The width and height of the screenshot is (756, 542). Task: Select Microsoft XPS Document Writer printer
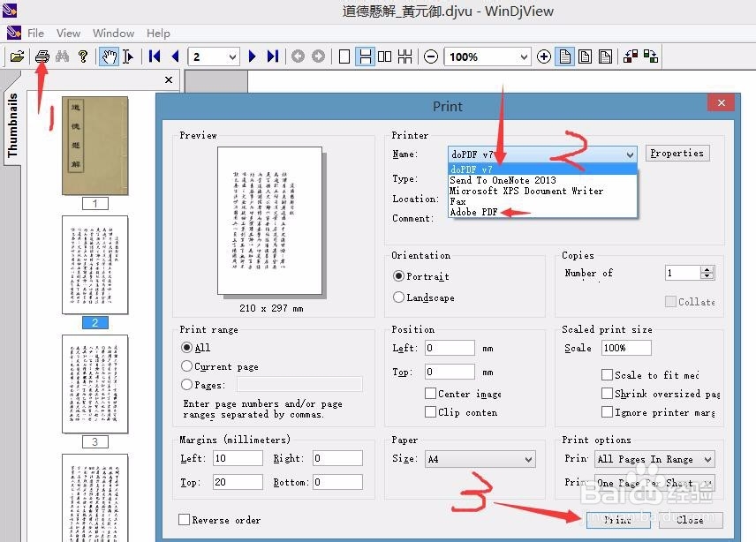[x=526, y=191]
